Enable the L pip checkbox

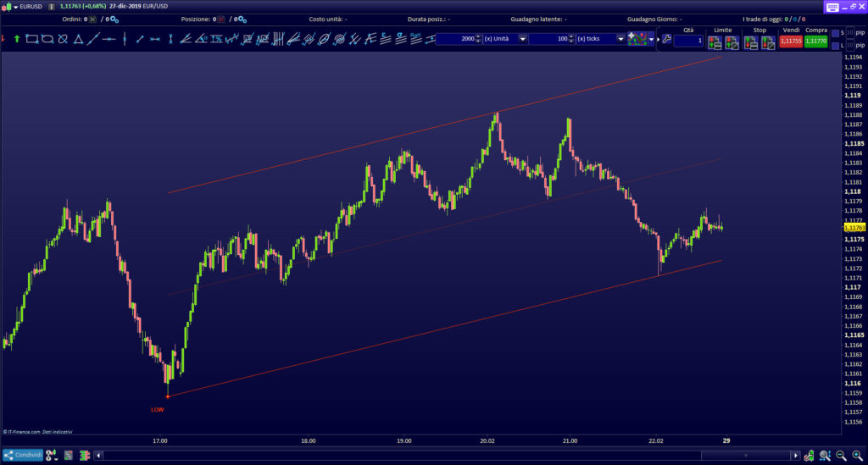coord(835,44)
